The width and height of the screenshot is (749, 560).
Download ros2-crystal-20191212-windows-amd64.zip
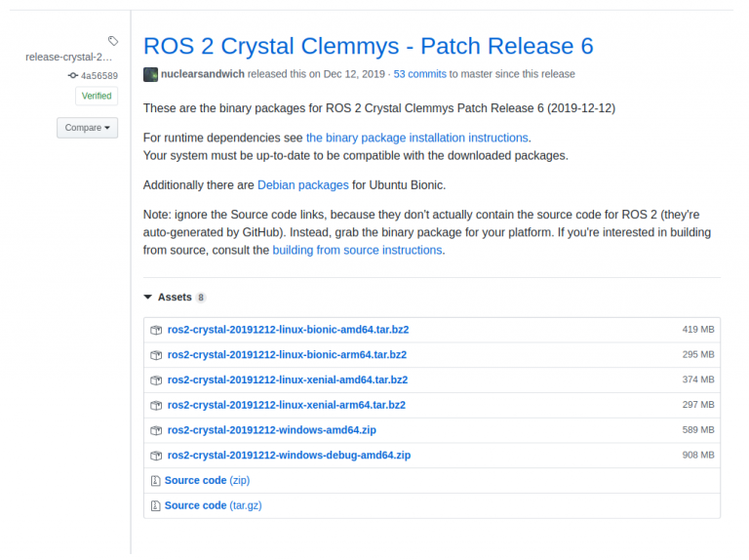click(272, 430)
